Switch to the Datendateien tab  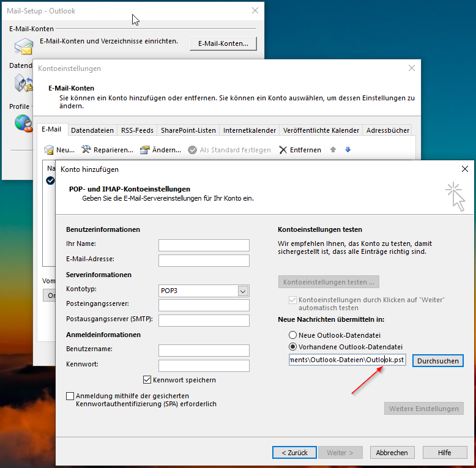pyautogui.click(x=92, y=130)
